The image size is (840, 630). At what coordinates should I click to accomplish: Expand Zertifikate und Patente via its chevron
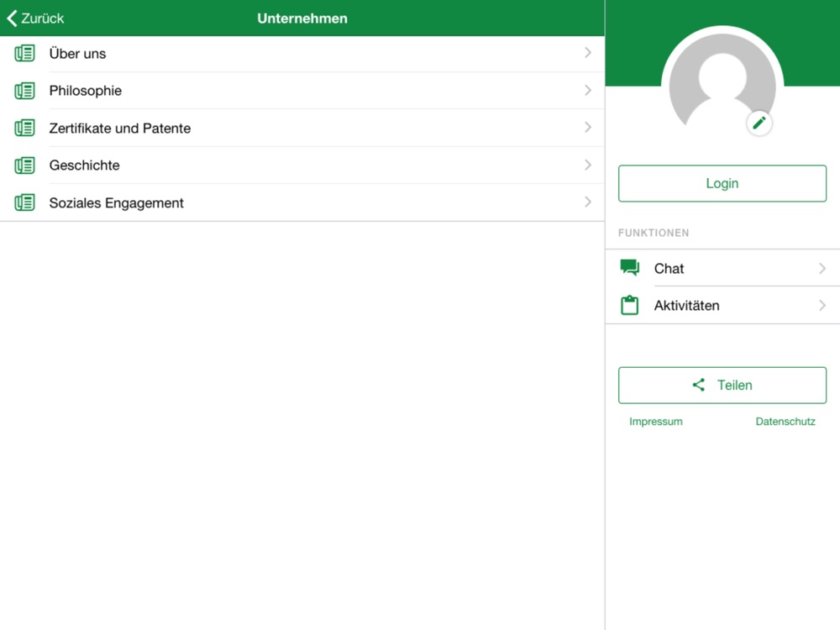(x=588, y=127)
